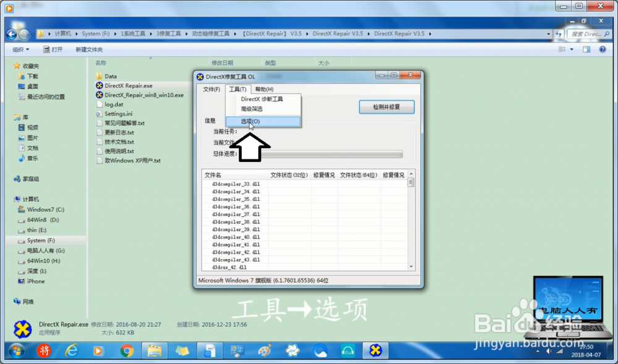The image size is (618, 364).
Task: Click the file list scroll up arrow
Action: pos(411,174)
